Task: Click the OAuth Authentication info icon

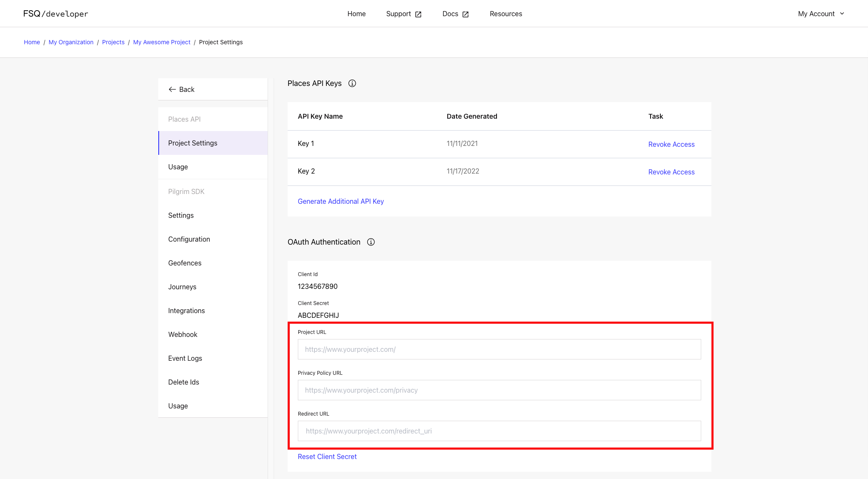Action: 371,242
